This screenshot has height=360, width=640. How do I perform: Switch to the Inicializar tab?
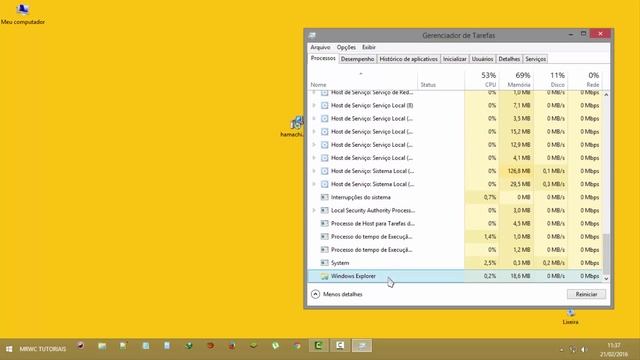pos(455,59)
